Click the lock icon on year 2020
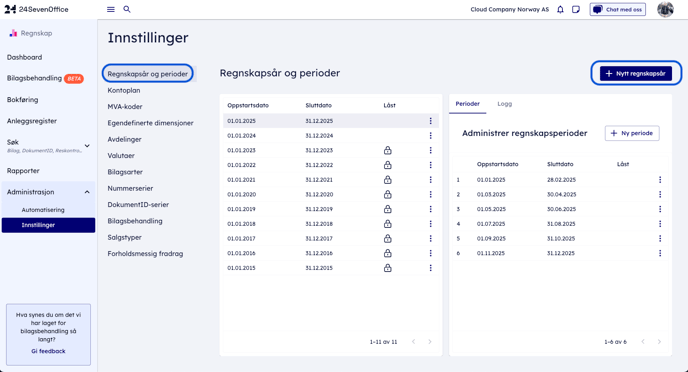 (387, 194)
